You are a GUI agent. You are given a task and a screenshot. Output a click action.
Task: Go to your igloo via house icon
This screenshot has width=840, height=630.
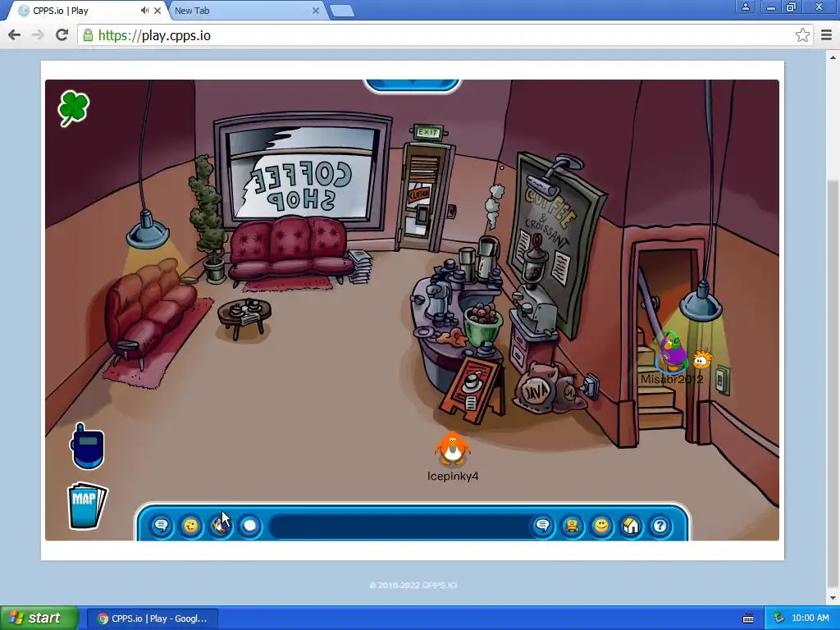click(631, 526)
